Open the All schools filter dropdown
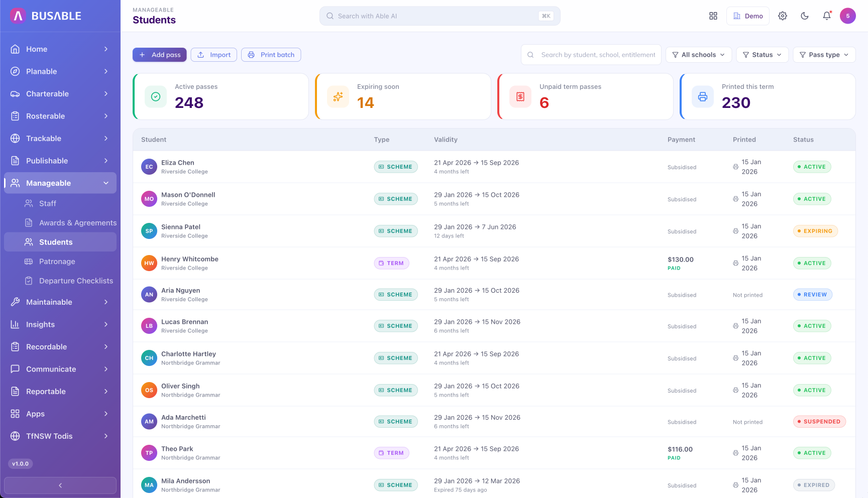This screenshot has height=498, width=868. (x=699, y=55)
